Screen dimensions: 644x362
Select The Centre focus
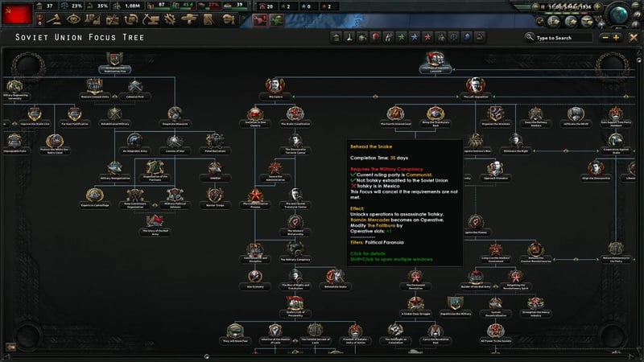(x=275, y=89)
